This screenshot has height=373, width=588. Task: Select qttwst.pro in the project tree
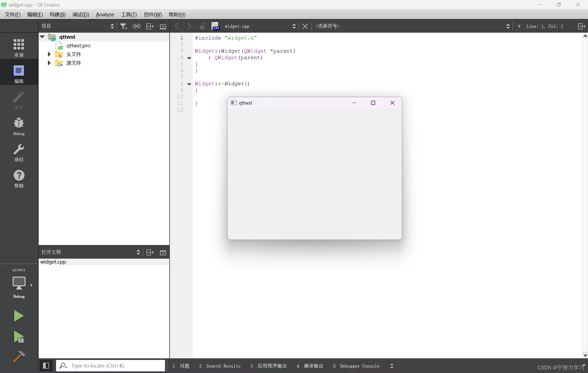click(x=78, y=45)
